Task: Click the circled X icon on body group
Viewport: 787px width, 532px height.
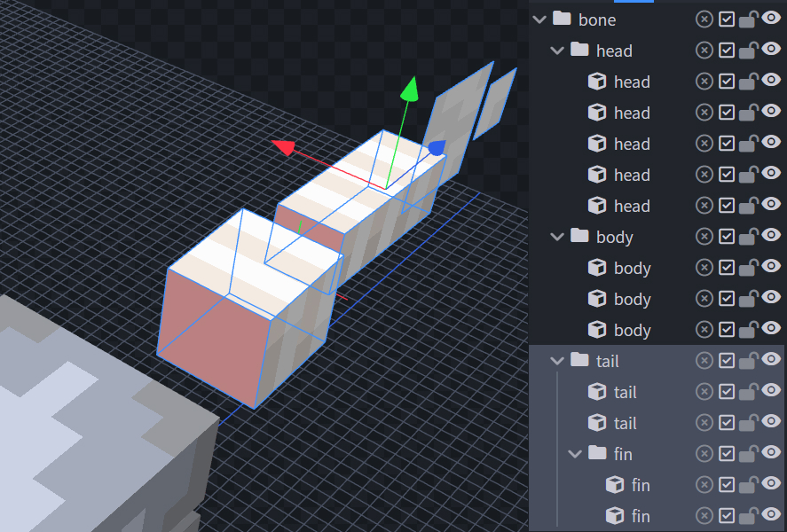Action: [x=704, y=237]
